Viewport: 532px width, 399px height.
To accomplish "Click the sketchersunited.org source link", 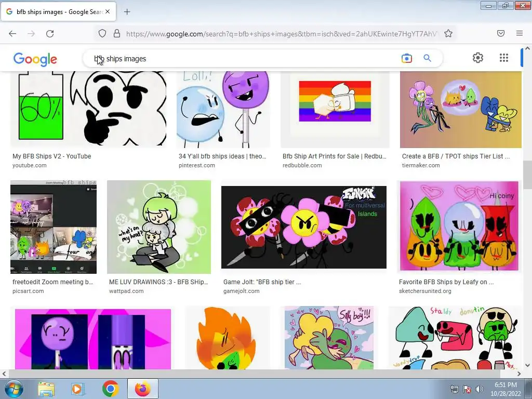I will (x=425, y=291).
